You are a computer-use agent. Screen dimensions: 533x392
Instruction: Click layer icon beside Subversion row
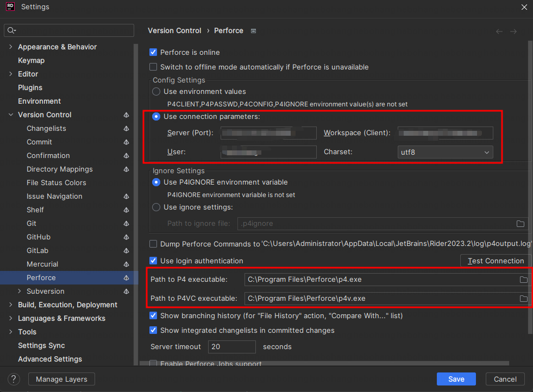[x=127, y=292]
